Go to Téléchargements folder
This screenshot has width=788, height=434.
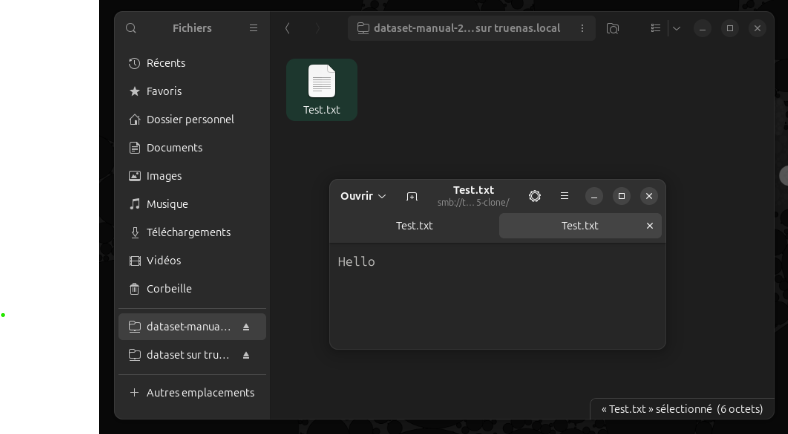click(188, 232)
